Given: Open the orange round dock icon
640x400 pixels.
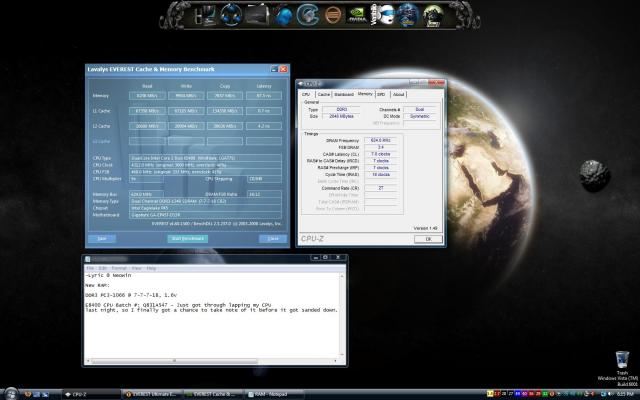Looking at the screenshot, I should click(333, 16).
